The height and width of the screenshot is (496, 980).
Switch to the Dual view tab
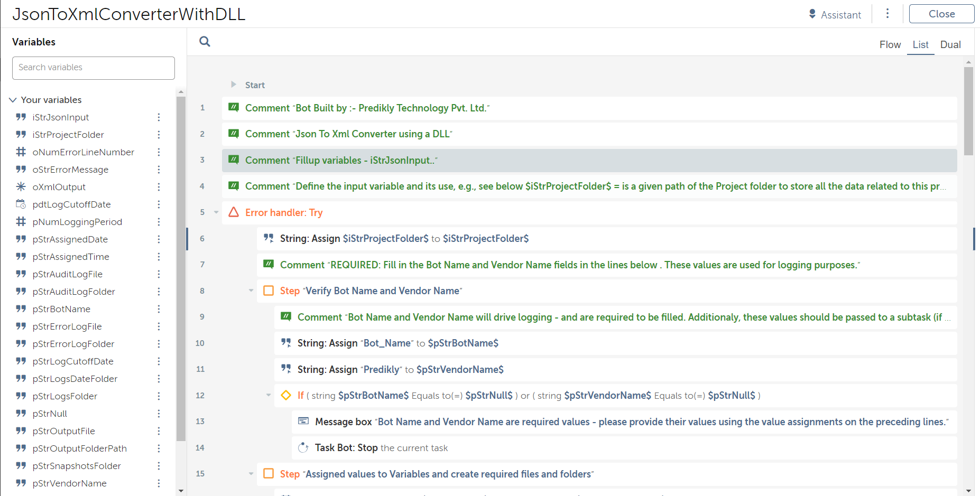[950, 45]
